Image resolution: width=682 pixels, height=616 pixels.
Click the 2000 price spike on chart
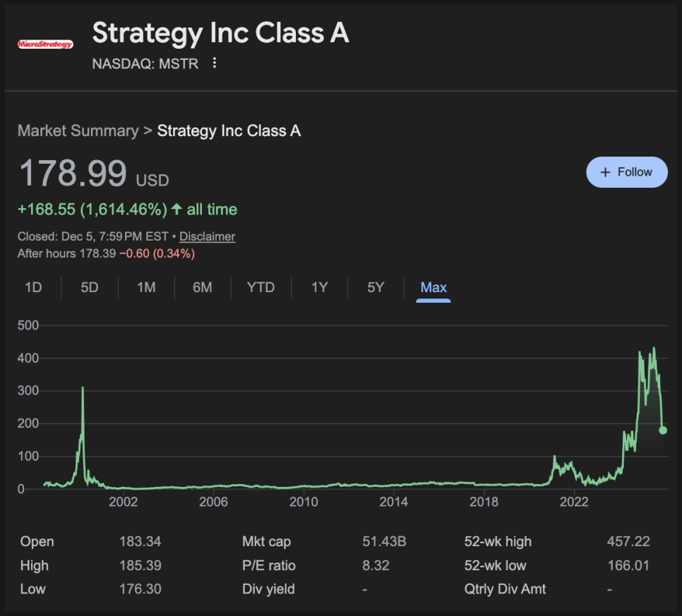tap(83, 389)
